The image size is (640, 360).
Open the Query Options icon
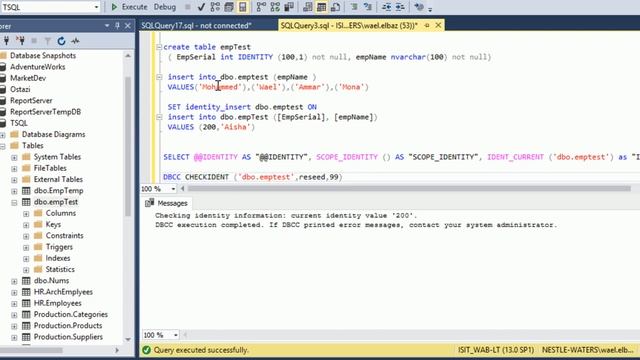coord(229,7)
